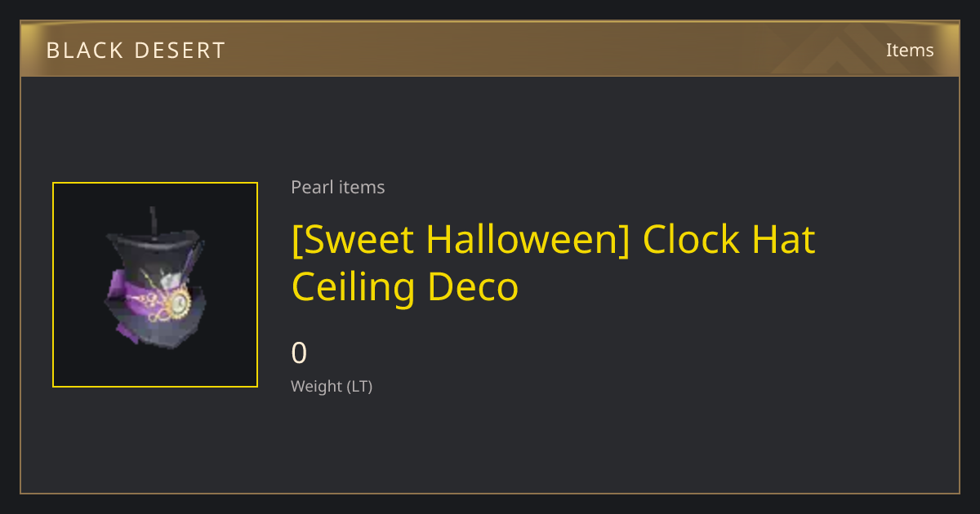Image resolution: width=980 pixels, height=514 pixels.
Task: Click the black wick atop the hat
Action: 152,220
